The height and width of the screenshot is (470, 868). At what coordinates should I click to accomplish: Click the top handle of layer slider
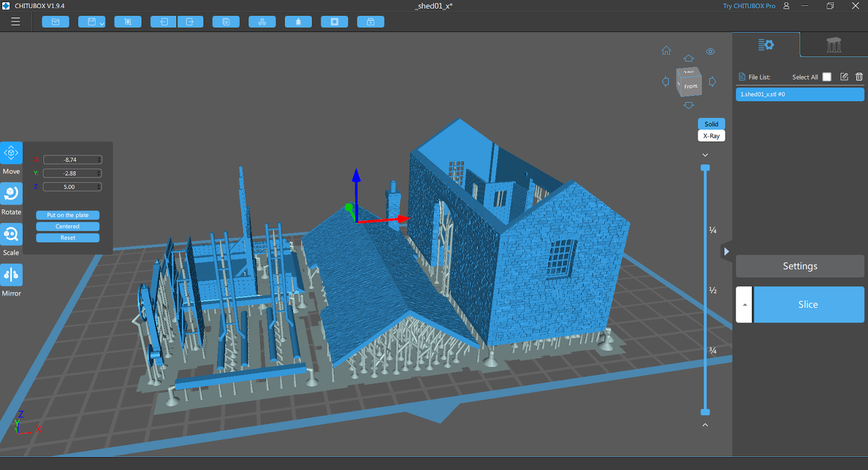coord(705,168)
